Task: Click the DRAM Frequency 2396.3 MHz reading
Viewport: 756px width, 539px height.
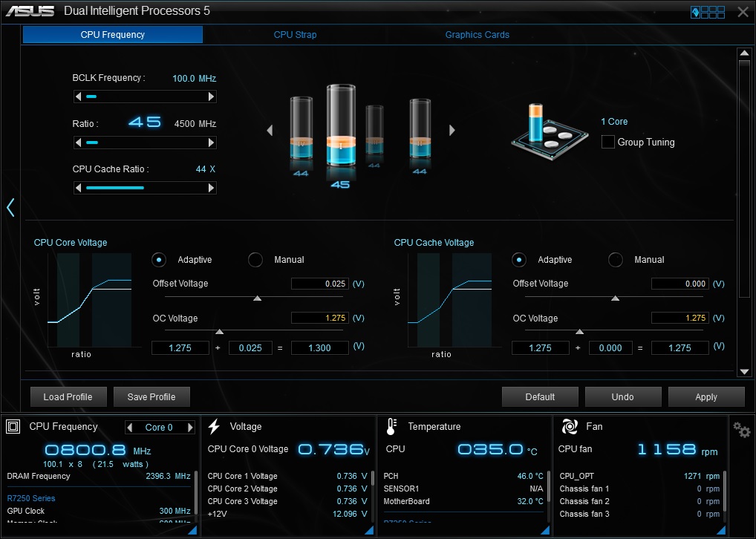Action: [x=168, y=476]
